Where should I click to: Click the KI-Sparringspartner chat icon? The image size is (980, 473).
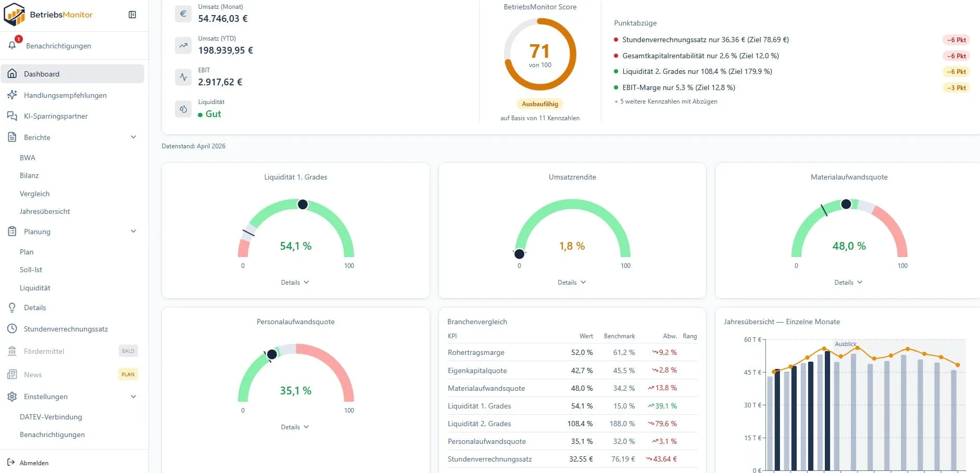pyautogui.click(x=12, y=116)
